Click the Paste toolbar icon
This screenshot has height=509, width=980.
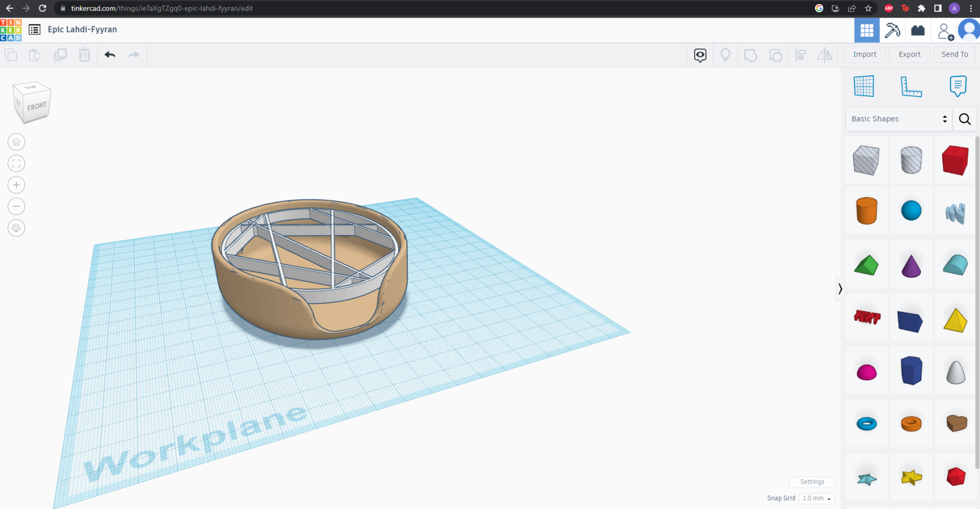point(35,55)
